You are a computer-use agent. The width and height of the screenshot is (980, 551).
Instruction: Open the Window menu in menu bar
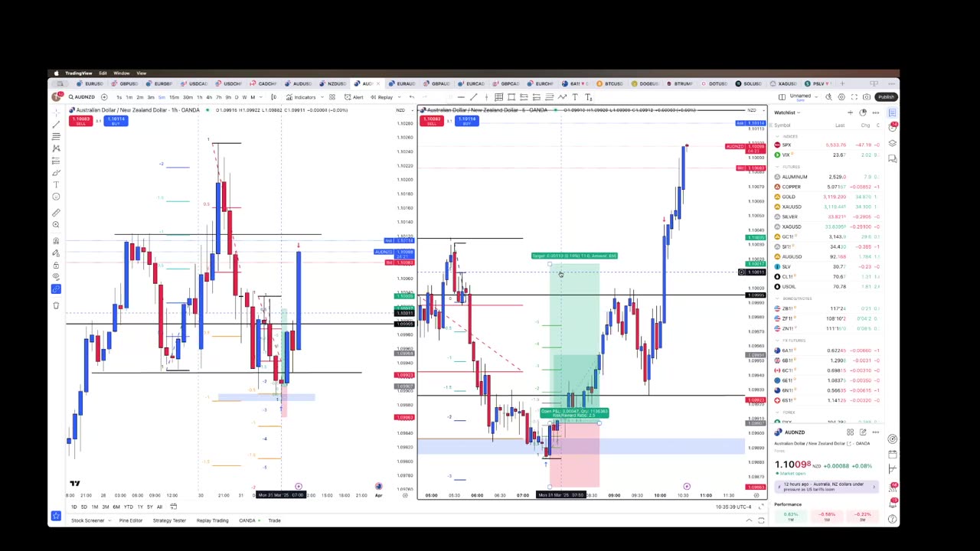[121, 73]
